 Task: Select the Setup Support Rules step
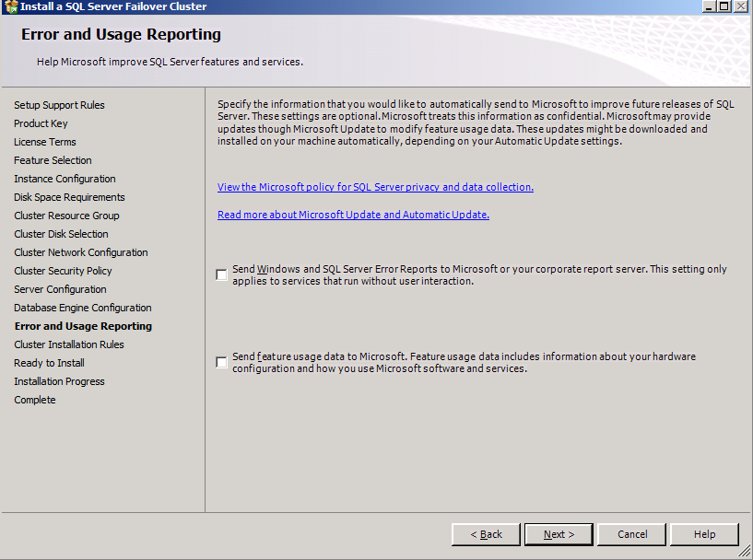(59, 105)
